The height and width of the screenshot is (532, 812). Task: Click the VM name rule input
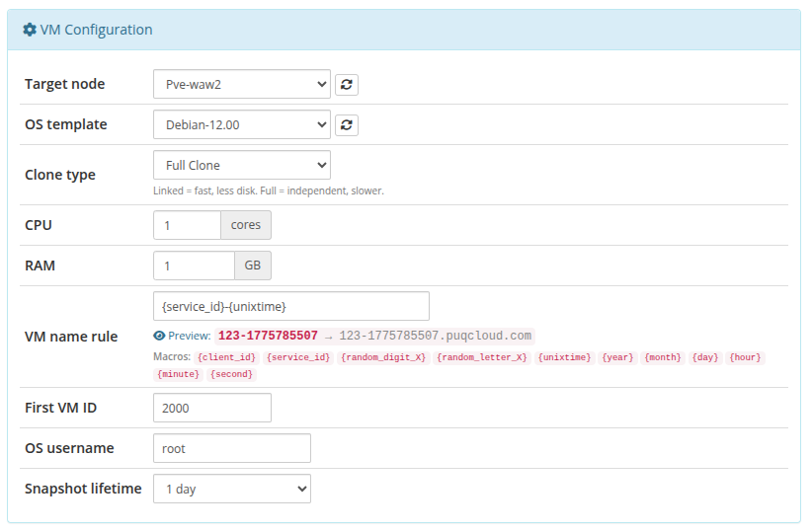click(291, 306)
